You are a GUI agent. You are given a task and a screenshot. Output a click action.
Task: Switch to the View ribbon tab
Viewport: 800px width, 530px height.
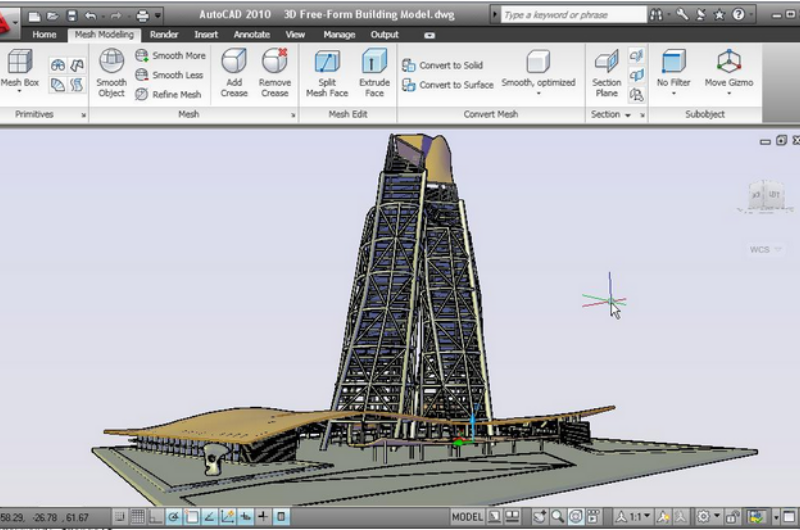coord(295,35)
